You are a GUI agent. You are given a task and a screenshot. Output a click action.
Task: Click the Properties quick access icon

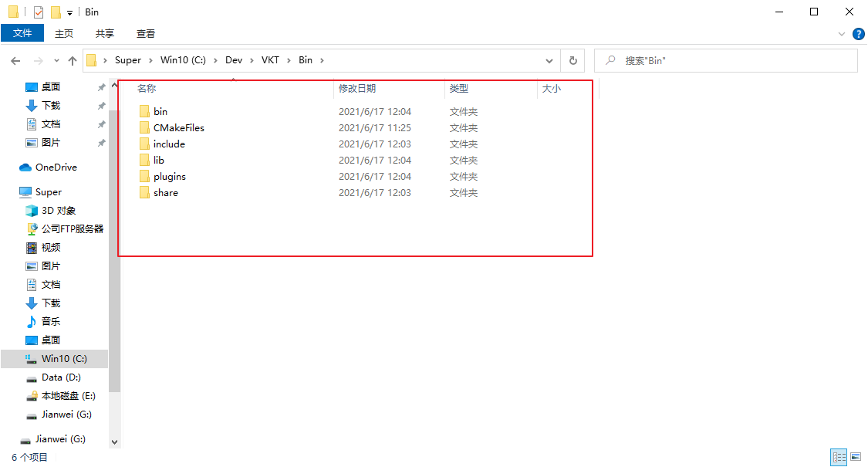pyautogui.click(x=39, y=12)
